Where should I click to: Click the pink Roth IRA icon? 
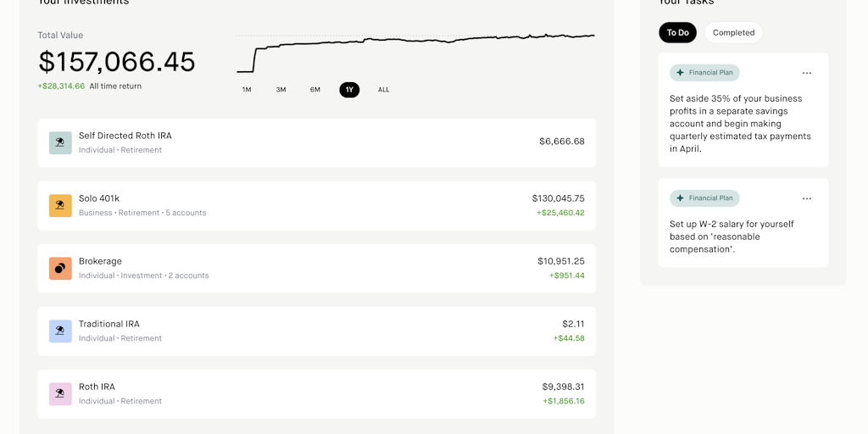[x=60, y=393]
